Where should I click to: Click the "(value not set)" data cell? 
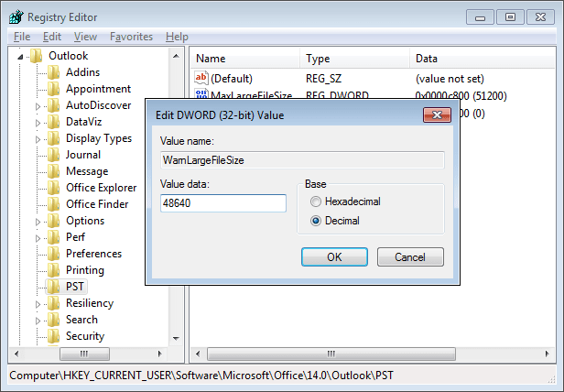coord(450,79)
